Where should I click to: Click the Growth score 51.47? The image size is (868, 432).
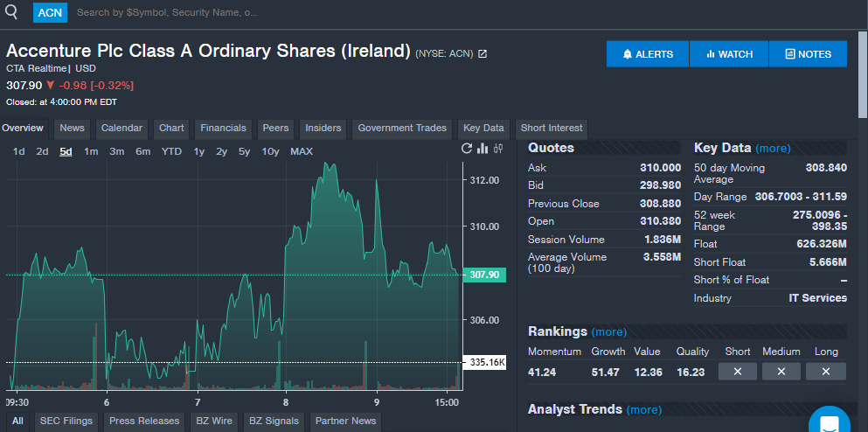[x=605, y=373]
